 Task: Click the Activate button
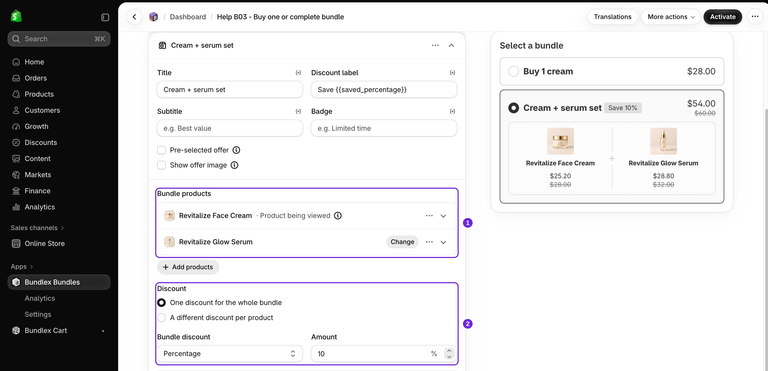pyautogui.click(x=723, y=17)
